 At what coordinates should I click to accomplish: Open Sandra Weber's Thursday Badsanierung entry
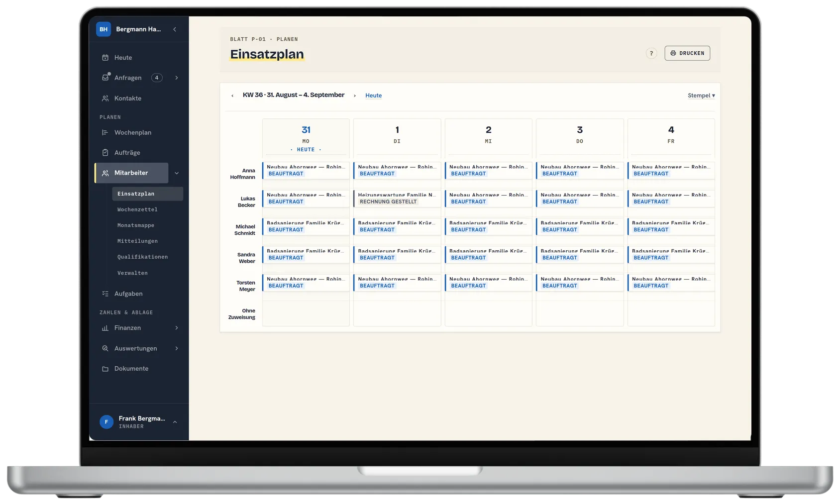click(x=580, y=254)
